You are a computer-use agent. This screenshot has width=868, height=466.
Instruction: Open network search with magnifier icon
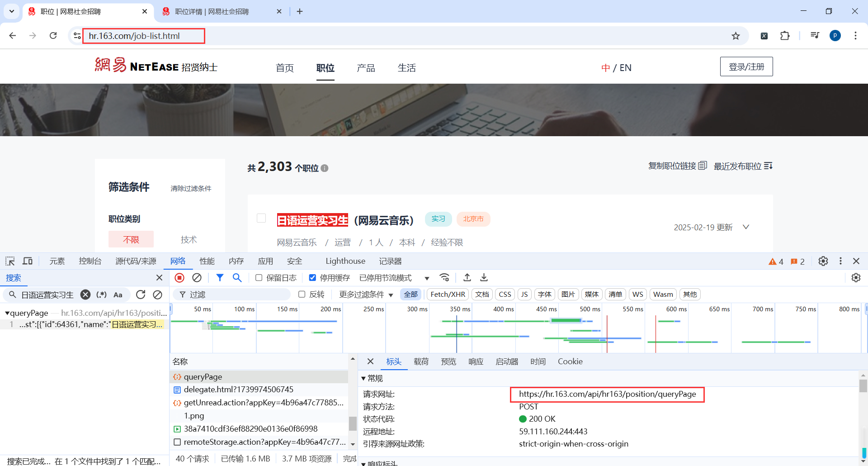click(237, 278)
